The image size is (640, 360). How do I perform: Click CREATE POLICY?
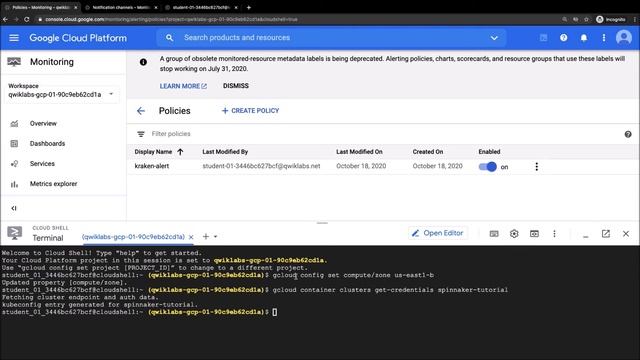[x=250, y=111]
